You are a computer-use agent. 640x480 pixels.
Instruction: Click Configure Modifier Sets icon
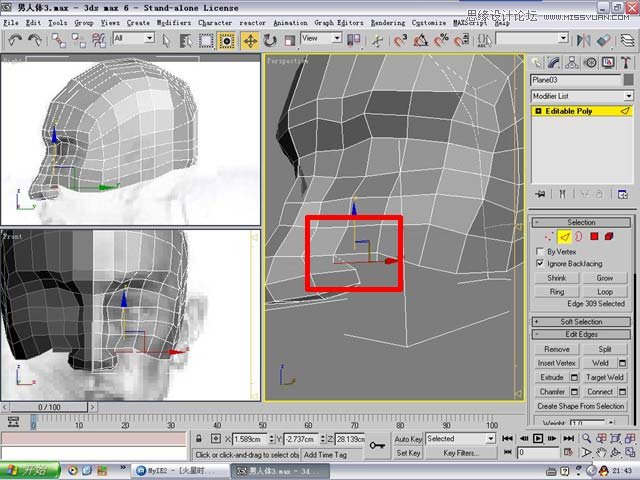coord(623,194)
